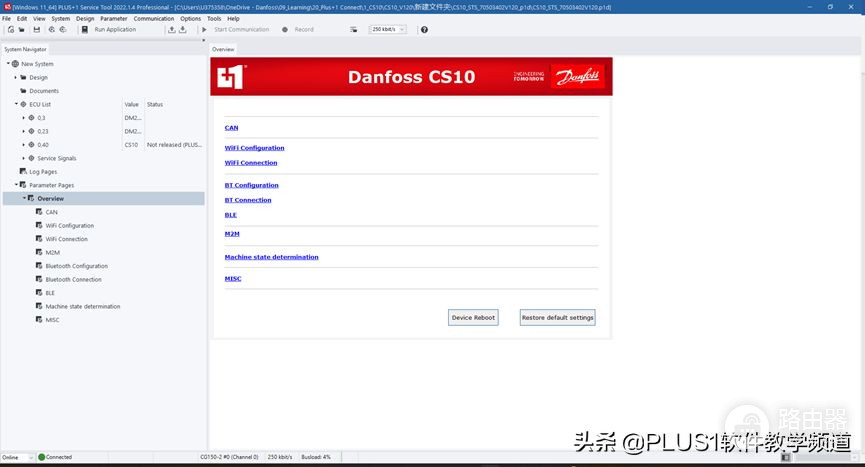Click the New System globe icon
Image resolution: width=865 pixels, height=467 pixels.
(x=15, y=63)
